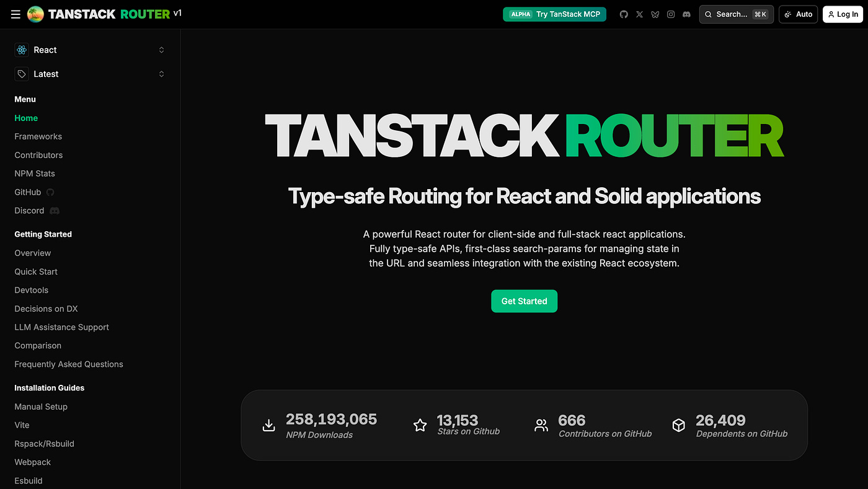This screenshot has height=489, width=868.
Task: Open NPM Stats in the sidebar menu
Action: [x=35, y=174]
